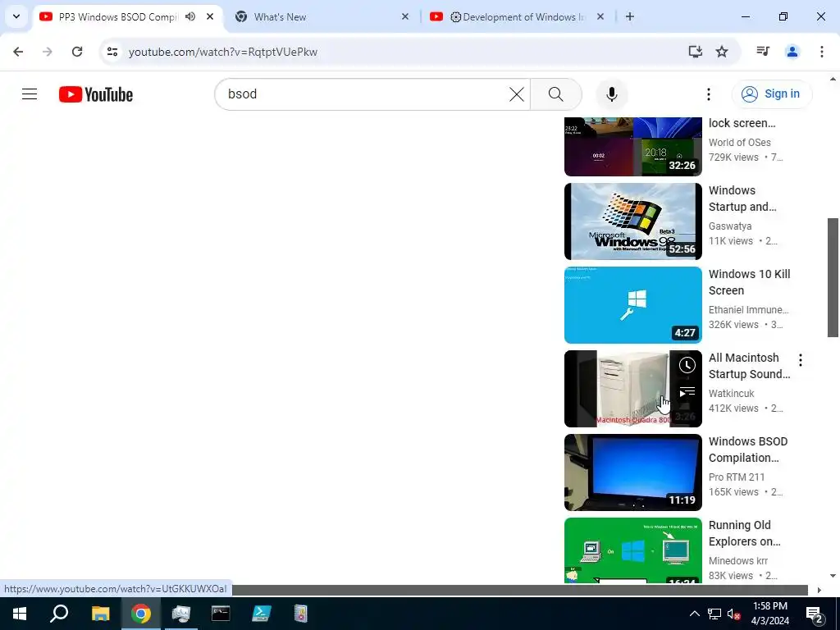Open the Windows 10 Kill Screen thumbnail
Screen dimensions: 840x630
tap(632, 305)
